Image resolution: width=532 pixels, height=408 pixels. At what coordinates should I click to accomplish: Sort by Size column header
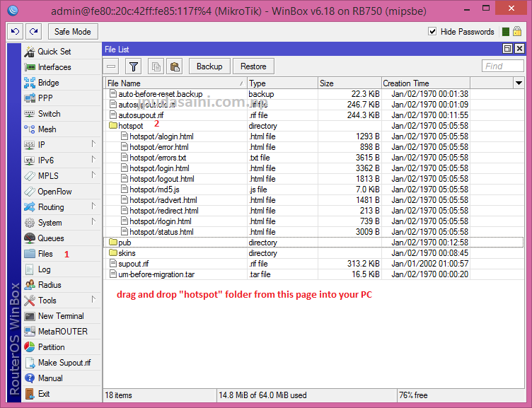[349, 83]
